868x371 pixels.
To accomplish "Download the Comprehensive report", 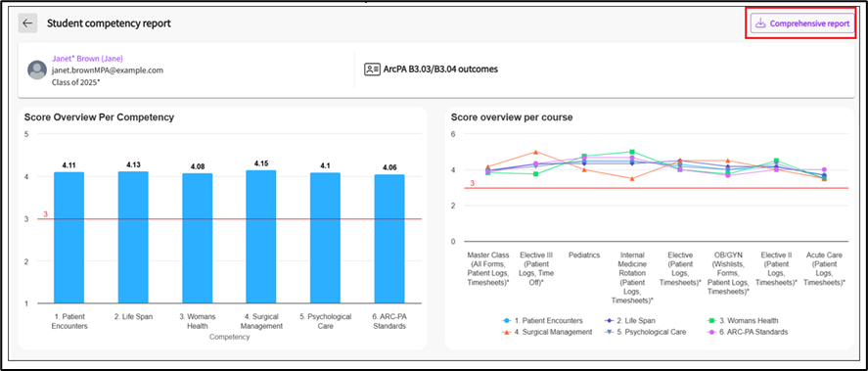I will pos(802,23).
